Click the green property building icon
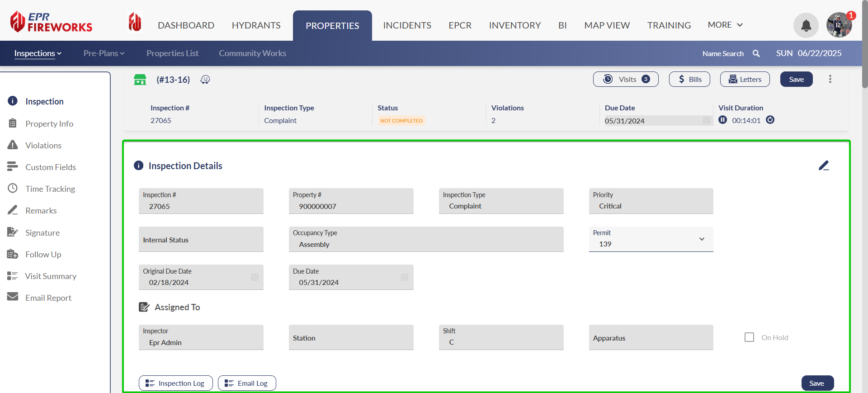Image resolution: width=868 pixels, height=393 pixels. (140, 80)
